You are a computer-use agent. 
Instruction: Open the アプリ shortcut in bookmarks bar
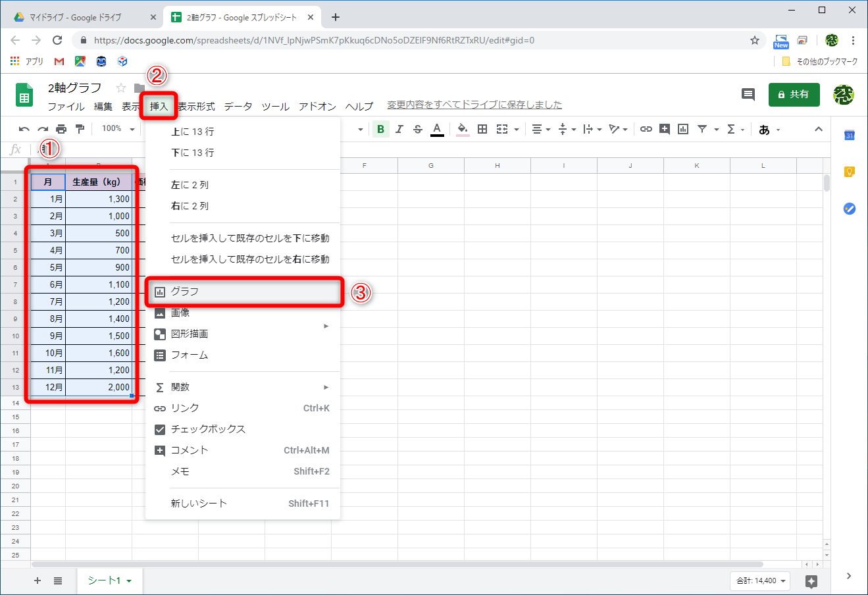coord(26,61)
